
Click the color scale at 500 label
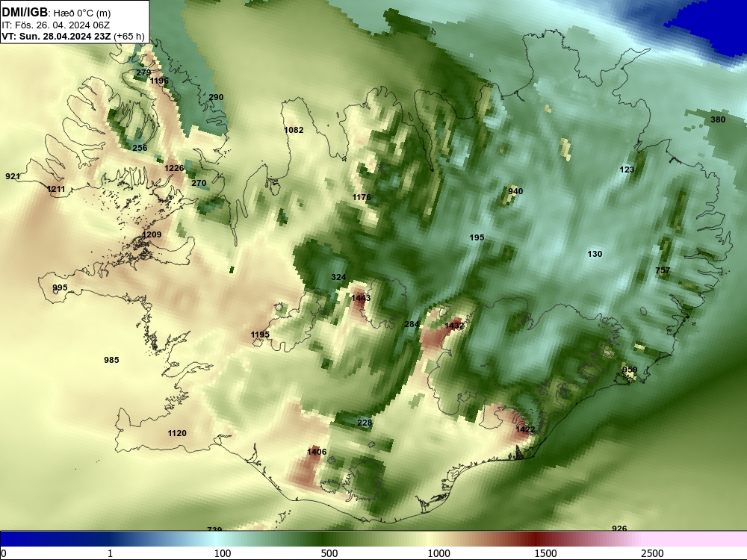329,553
